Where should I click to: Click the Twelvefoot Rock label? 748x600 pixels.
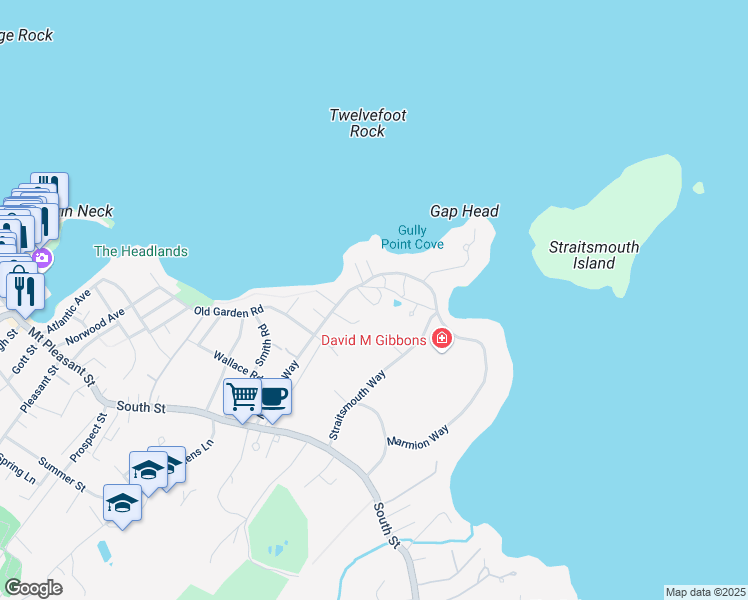(x=368, y=123)
